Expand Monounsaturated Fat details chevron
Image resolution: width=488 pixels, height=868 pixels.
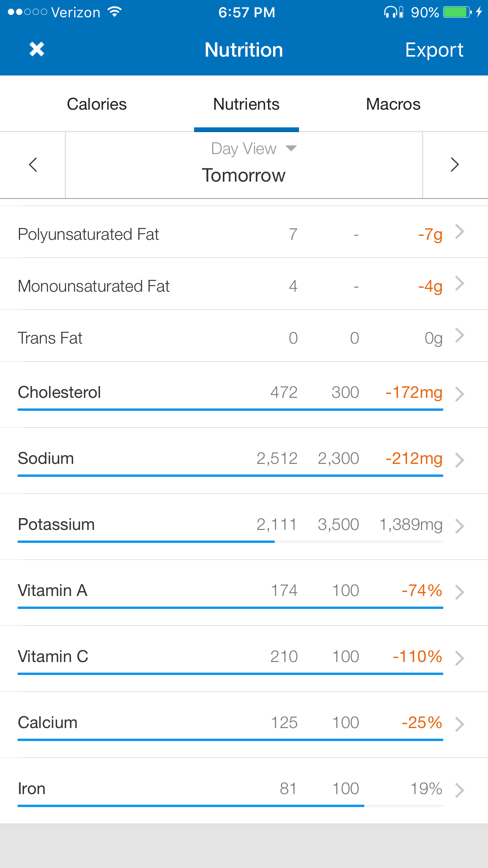click(460, 284)
